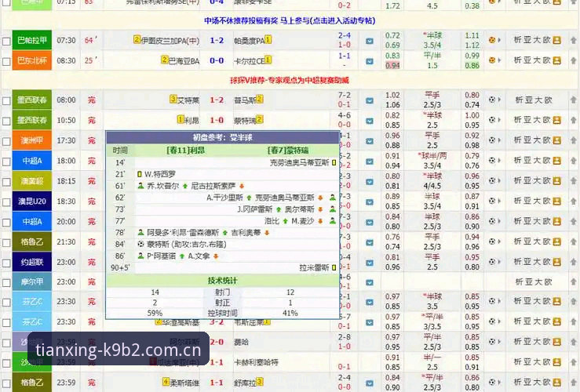Viewport: 580px width, 392px height.
Task: Open 大 over/under link in 墨西联春 08:00 row
Action: click(x=538, y=100)
